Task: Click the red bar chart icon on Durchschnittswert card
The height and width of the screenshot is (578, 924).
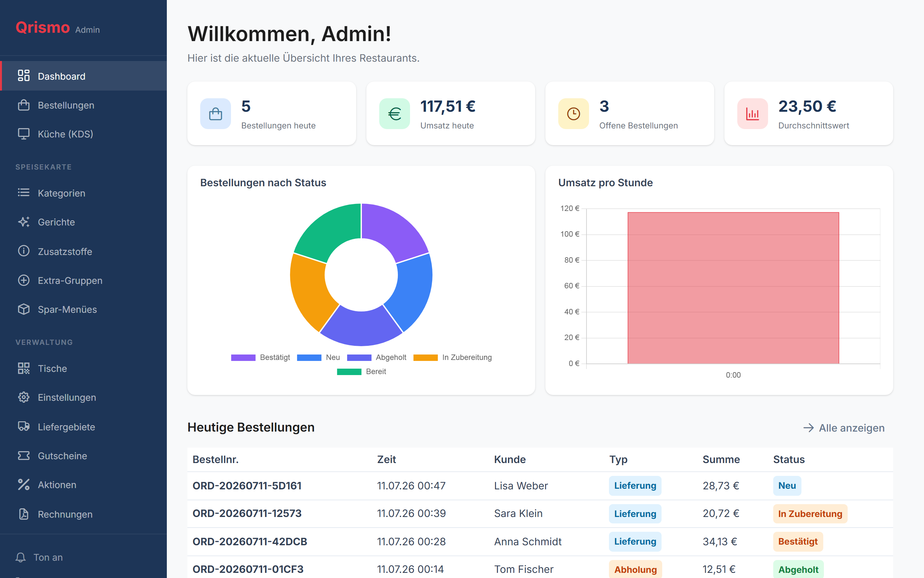Action: pyautogui.click(x=753, y=114)
